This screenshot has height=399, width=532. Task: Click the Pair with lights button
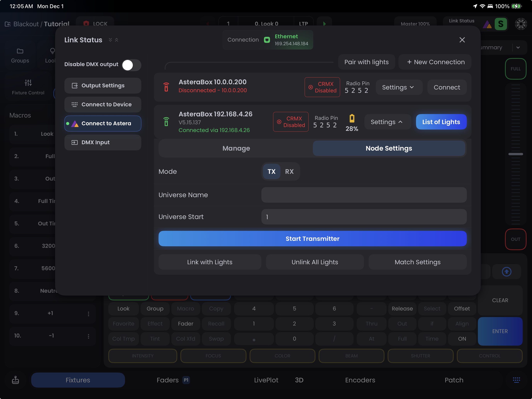coord(366,62)
